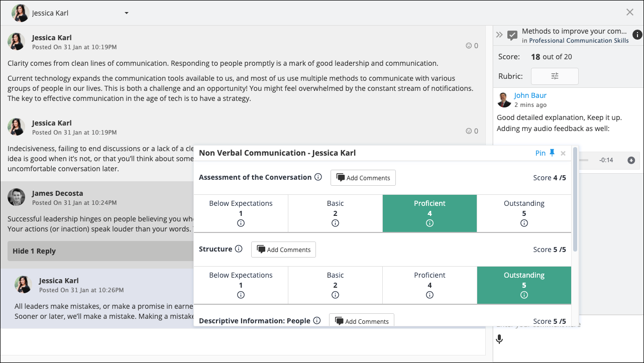
Task: Open the Rubric sliders button
Action: [x=555, y=76]
